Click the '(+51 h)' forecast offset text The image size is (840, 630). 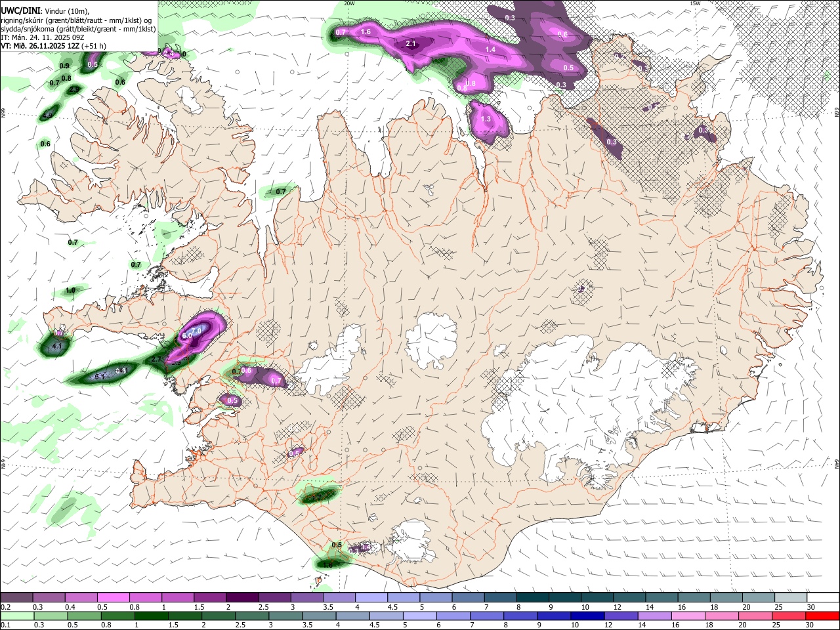(x=94, y=46)
